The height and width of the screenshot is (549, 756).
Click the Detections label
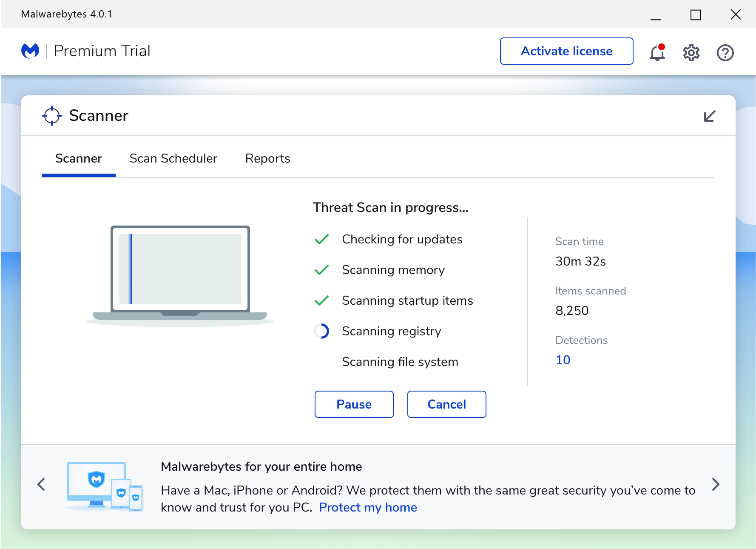point(582,340)
